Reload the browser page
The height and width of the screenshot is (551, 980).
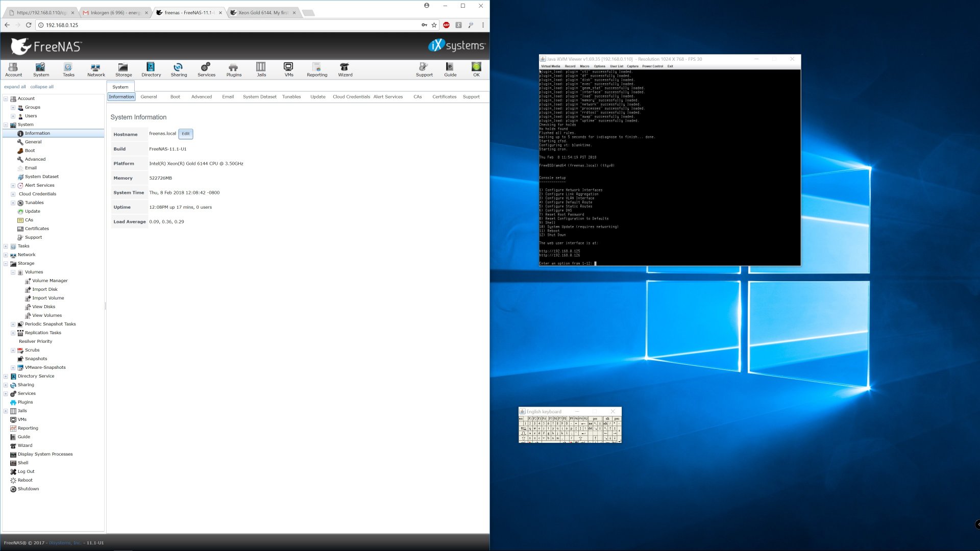pos(29,25)
